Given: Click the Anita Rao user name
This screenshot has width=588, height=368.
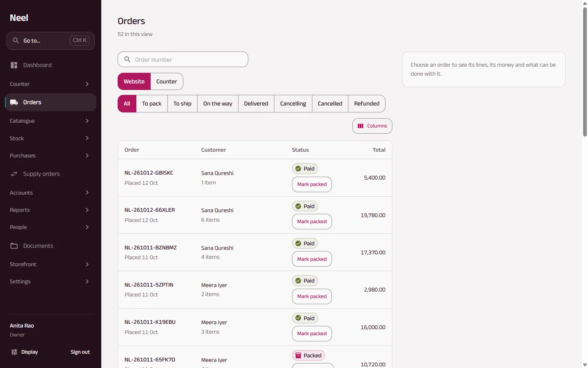Looking at the screenshot, I should point(22,326).
